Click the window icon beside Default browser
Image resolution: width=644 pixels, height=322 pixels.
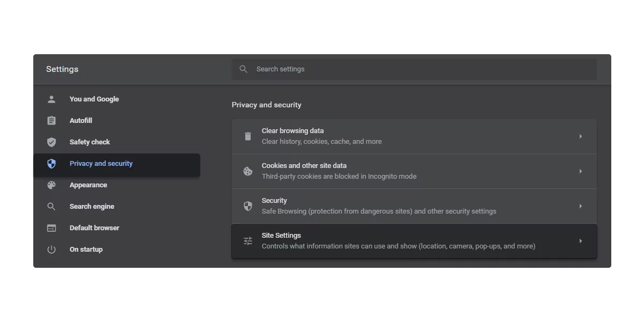pyautogui.click(x=52, y=228)
